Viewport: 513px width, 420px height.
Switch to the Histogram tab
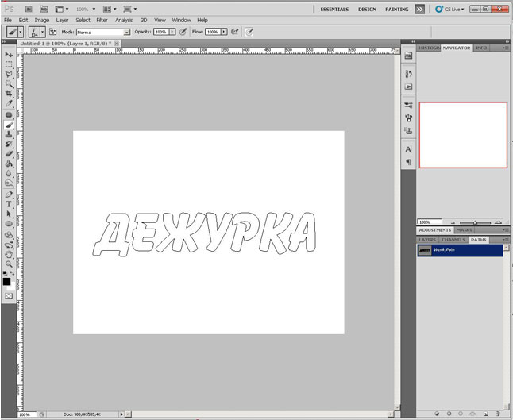coord(429,48)
